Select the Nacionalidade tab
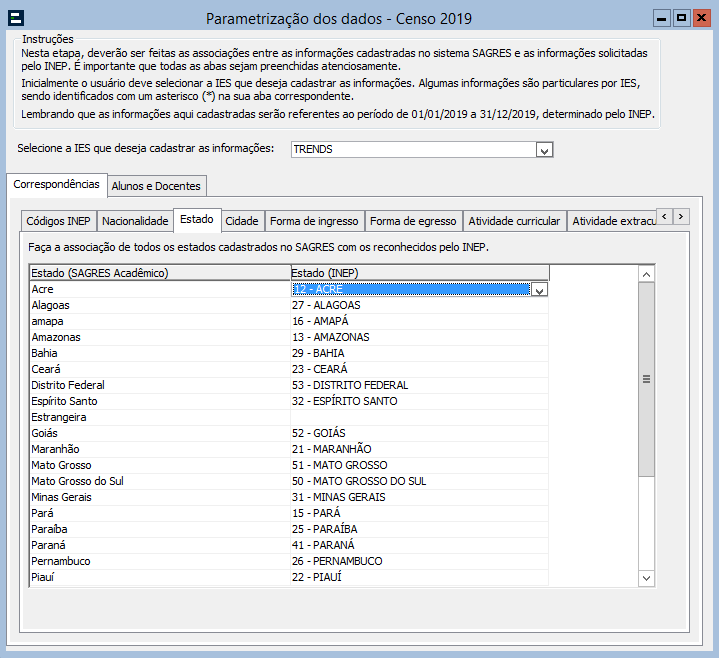 (135, 221)
